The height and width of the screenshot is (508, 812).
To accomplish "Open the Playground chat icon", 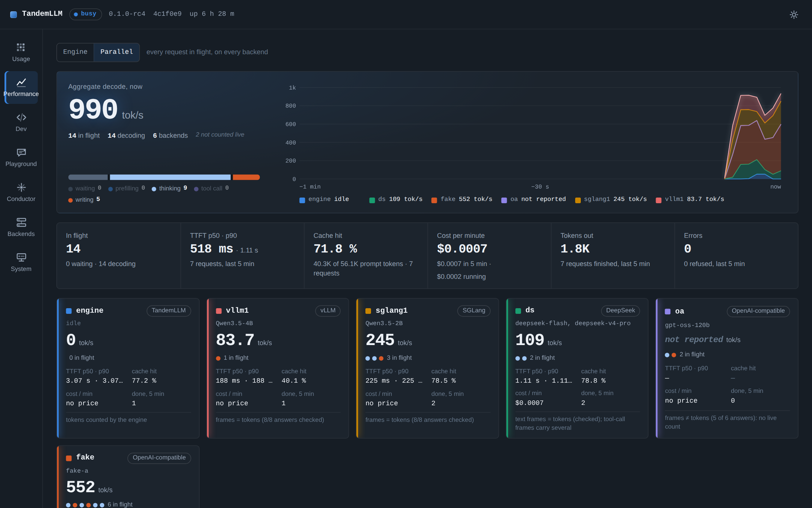I will point(21,152).
